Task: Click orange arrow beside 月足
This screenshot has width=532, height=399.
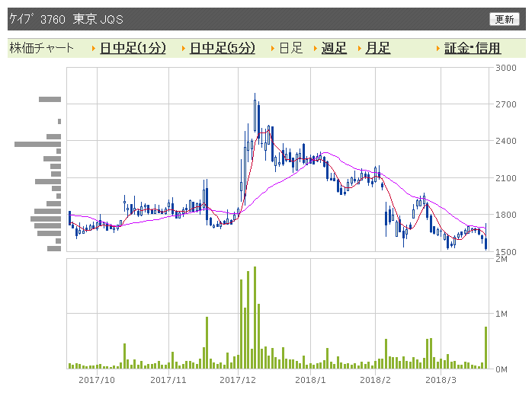Action: click(x=360, y=49)
